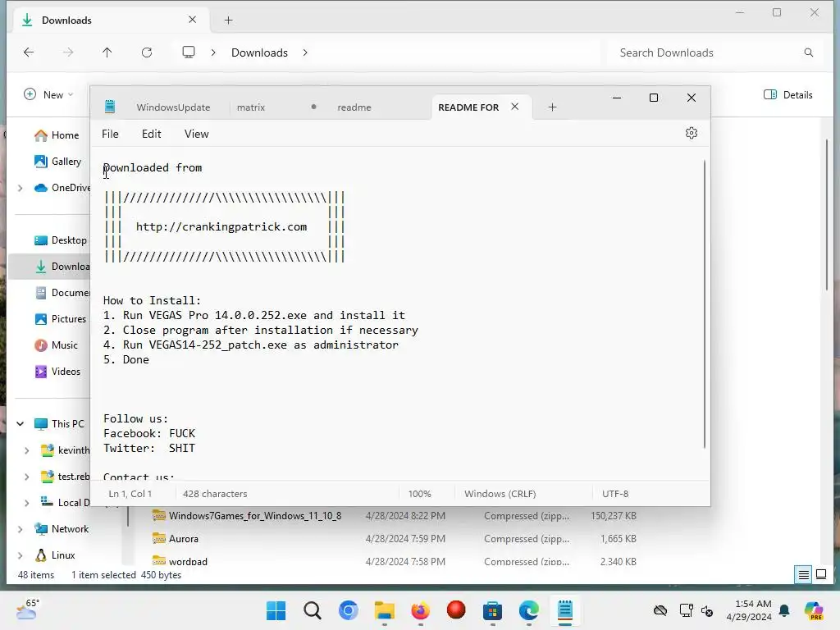Switch to the readme tab in Notepad
Screen dimensions: 840x630
pos(354,107)
